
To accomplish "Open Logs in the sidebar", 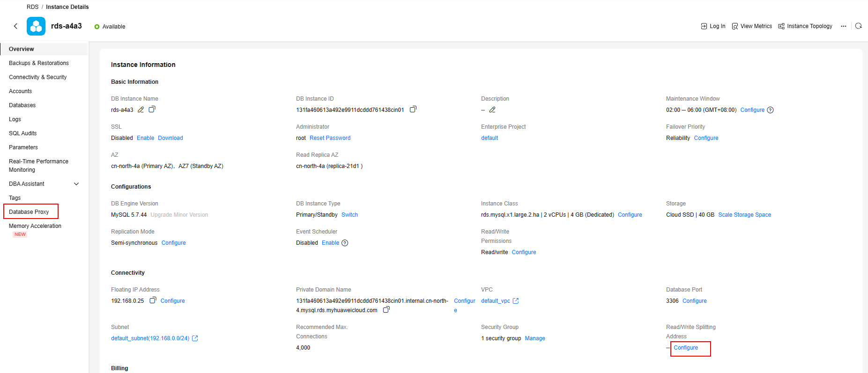I will (15, 119).
